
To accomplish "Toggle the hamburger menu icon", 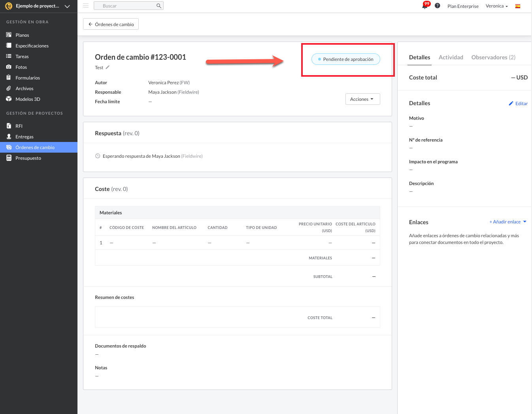I will [86, 6].
